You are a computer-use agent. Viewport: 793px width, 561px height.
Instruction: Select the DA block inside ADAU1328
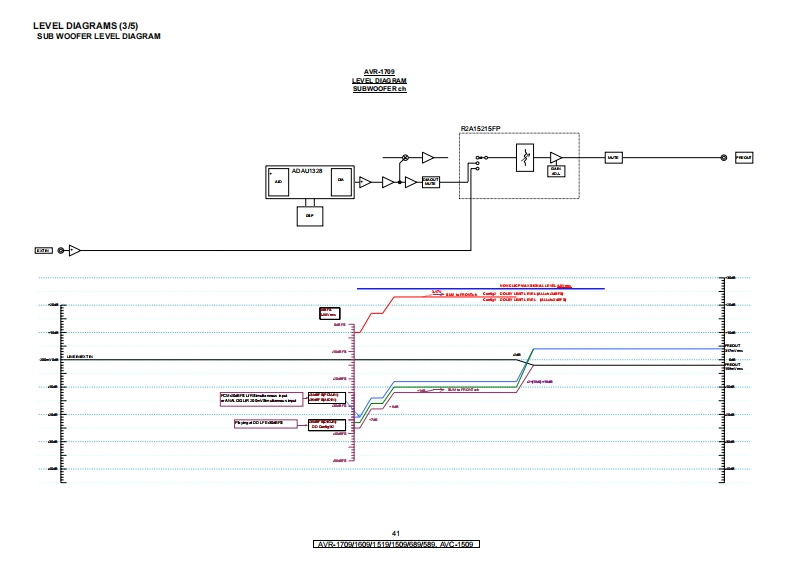pos(341,180)
